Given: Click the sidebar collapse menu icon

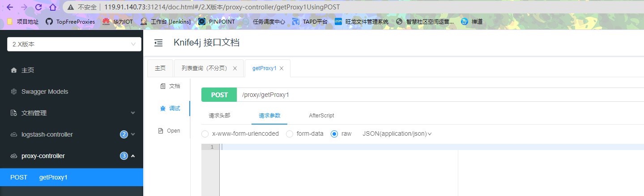Looking at the screenshot, I should 158,43.
